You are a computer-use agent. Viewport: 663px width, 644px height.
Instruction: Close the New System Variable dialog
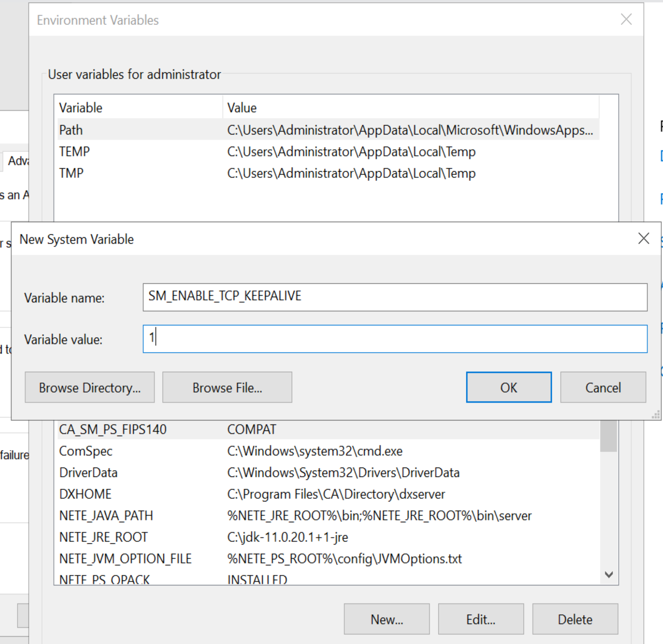(x=643, y=238)
